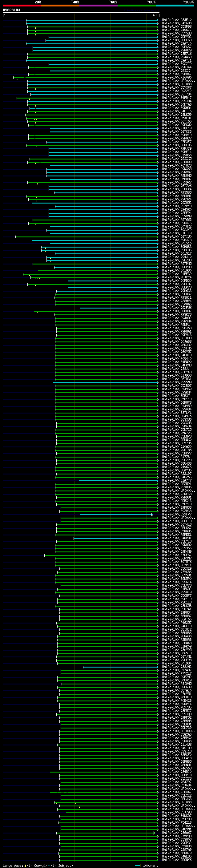Select the query name AV628104
Viewport: 197px width, 868px height.
[x=11, y=10]
